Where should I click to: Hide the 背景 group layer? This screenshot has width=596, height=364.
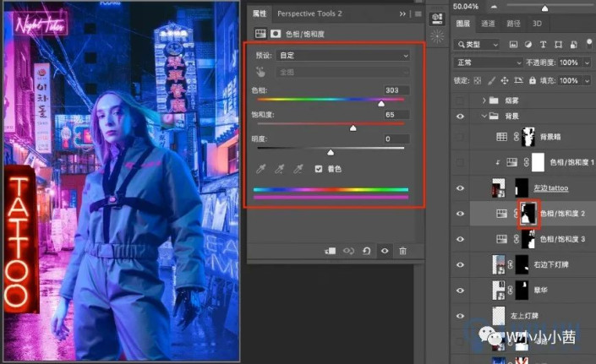[460, 117]
